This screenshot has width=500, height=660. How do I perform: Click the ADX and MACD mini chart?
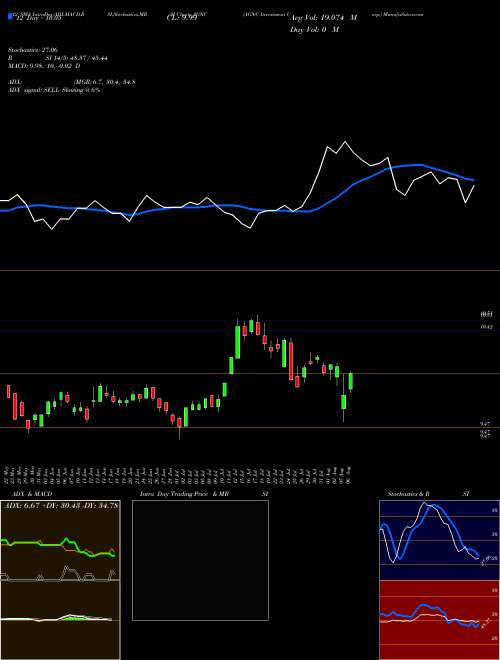pyautogui.click(x=60, y=580)
